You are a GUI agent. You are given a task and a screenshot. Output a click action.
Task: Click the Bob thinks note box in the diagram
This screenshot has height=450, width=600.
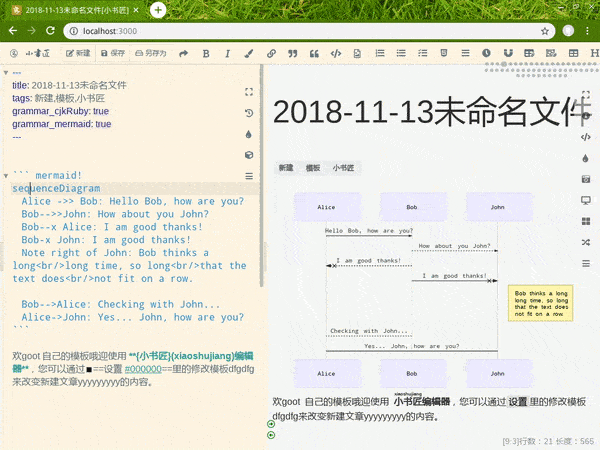pos(540,303)
